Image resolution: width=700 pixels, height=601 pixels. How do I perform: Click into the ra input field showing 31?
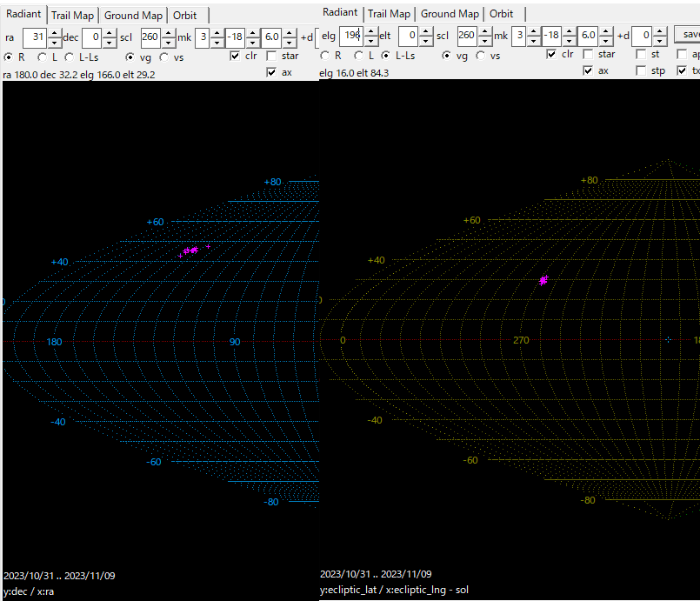(x=33, y=37)
